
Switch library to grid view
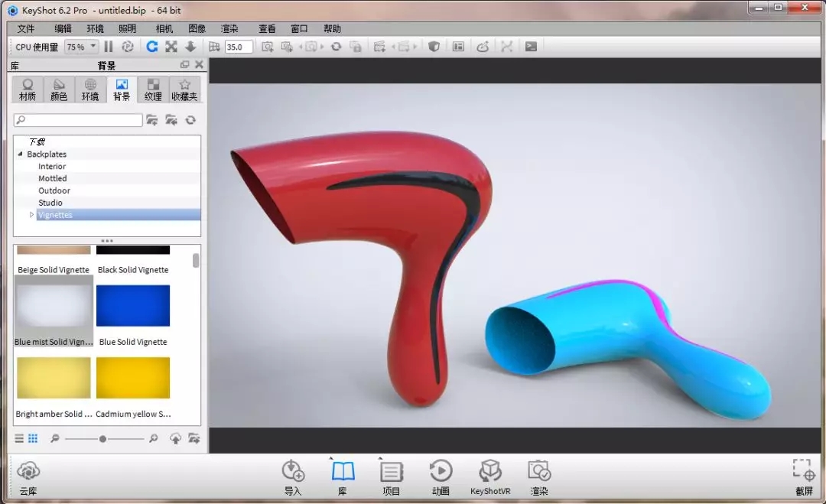[33, 438]
